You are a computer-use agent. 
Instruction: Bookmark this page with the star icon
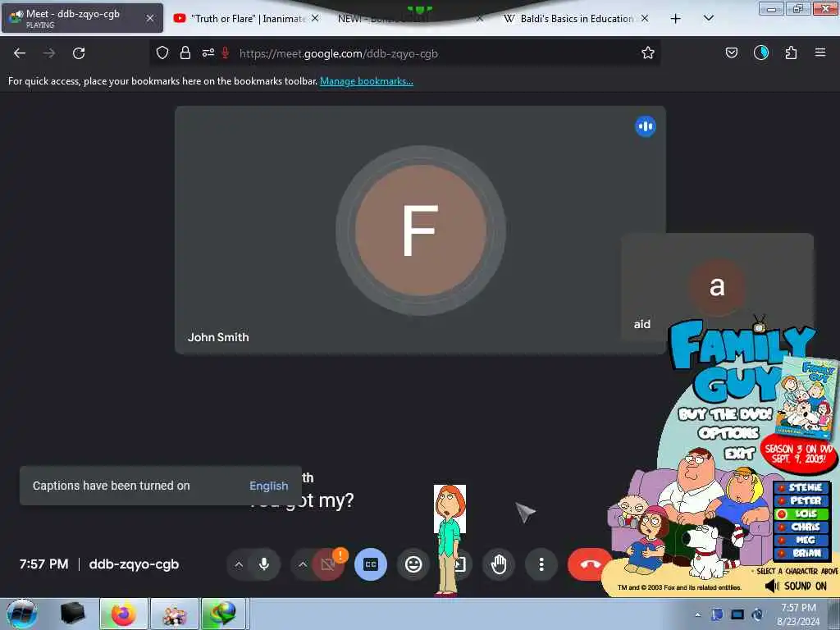click(648, 52)
